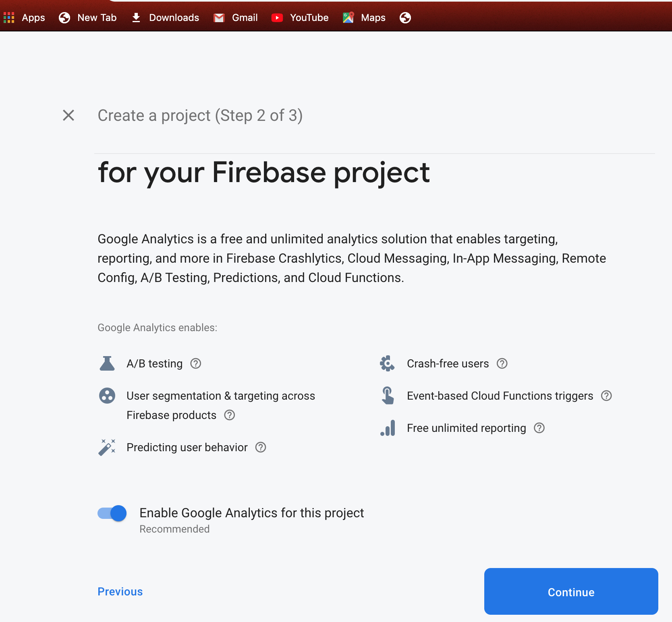Click the Crash-free users gear icon

point(387,363)
